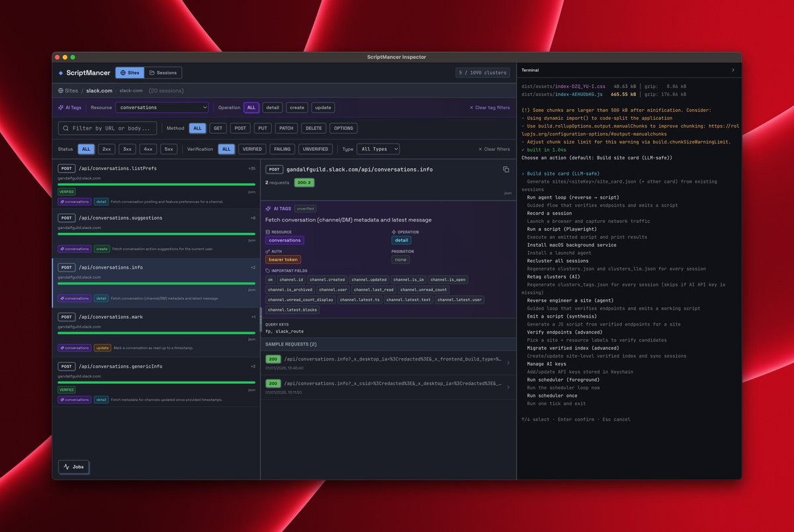Click the ScriptMancer diamond logo icon
This screenshot has height=532, width=794.
pyautogui.click(x=61, y=73)
